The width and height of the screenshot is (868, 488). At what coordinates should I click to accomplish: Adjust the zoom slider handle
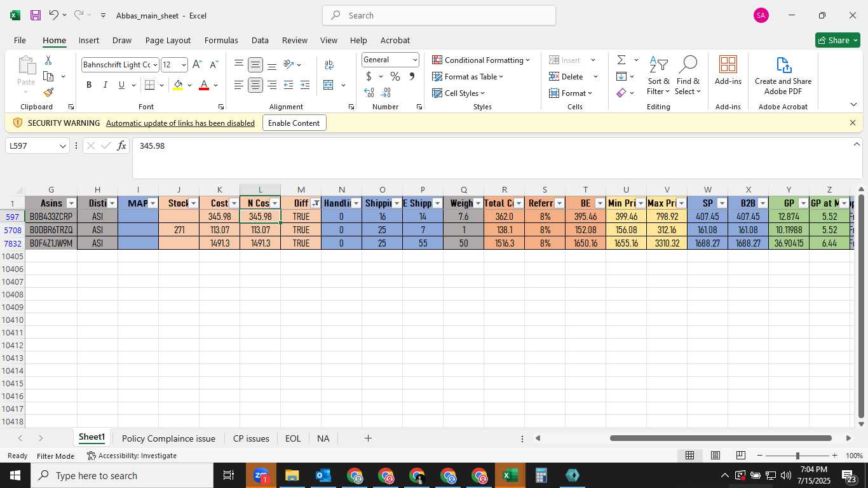pos(797,456)
